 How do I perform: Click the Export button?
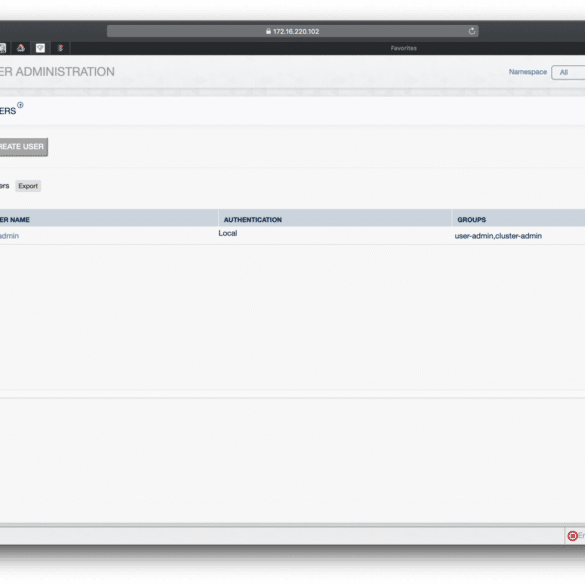(x=28, y=186)
